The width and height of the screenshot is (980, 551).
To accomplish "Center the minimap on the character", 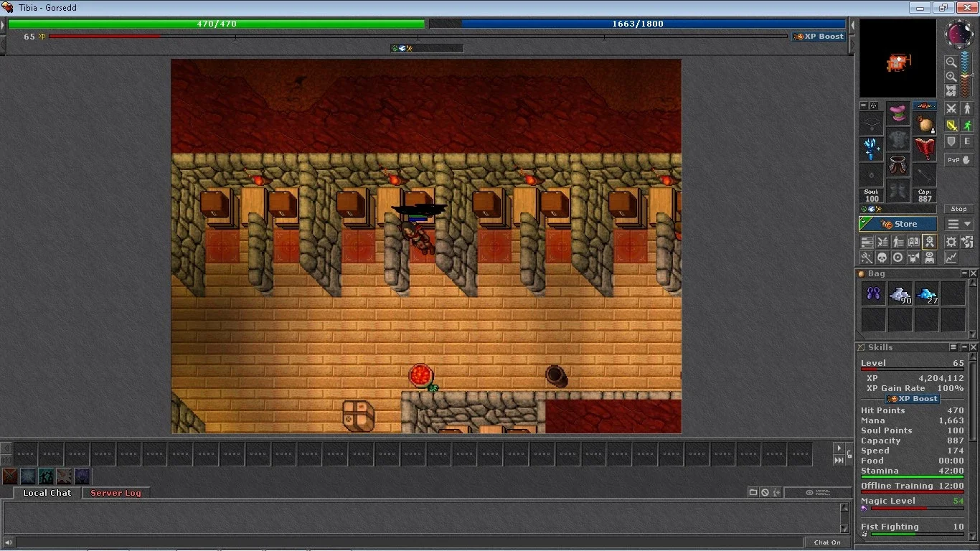I will [x=951, y=91].
